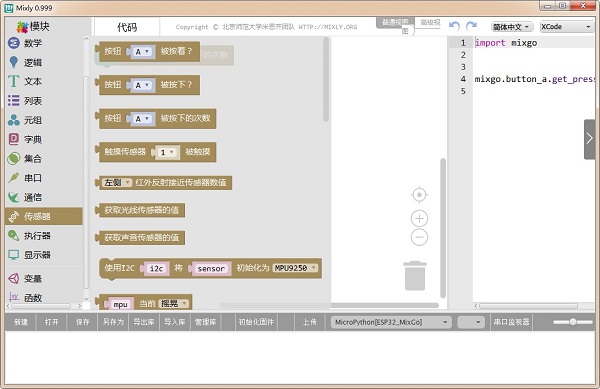Zoom out with the minus icon
This screenshot has width=600, height=389.
tap(419, 237)
